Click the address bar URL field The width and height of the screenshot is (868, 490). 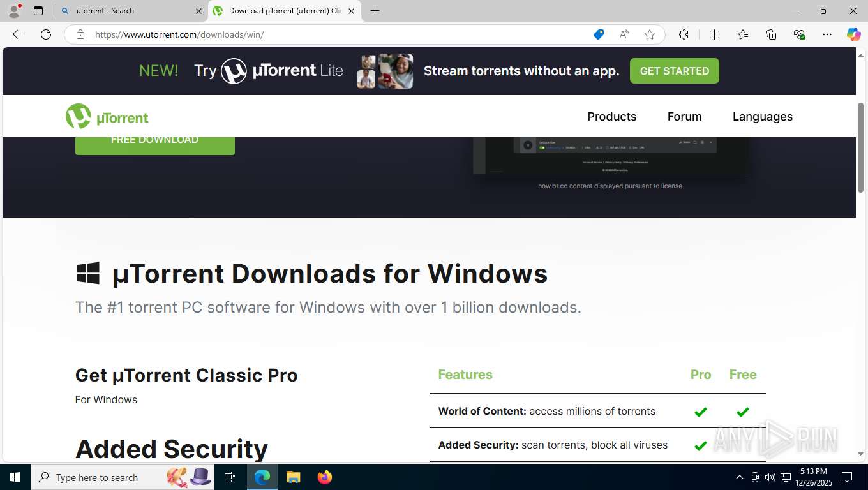tap(338, 34)
